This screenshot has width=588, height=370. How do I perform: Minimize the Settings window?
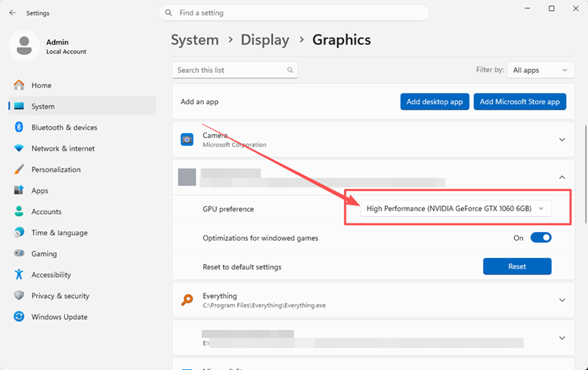528,9
